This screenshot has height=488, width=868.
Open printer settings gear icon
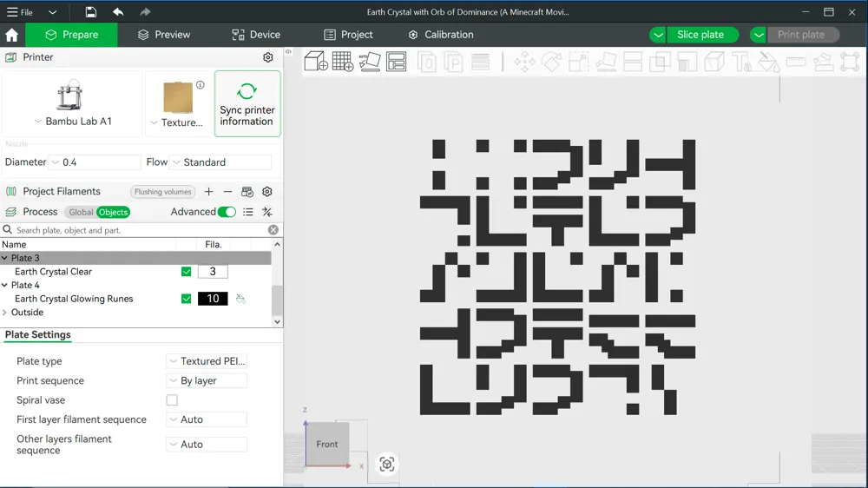point(268,57)
